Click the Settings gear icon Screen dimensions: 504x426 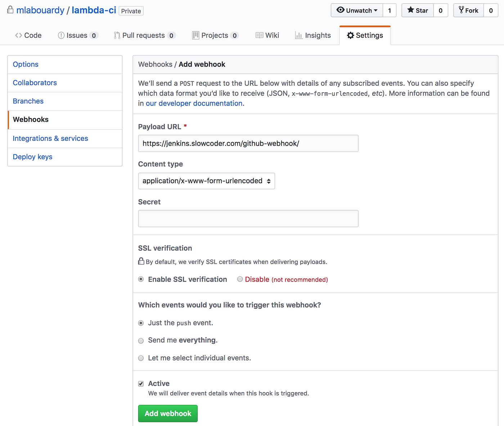pos(350,35)
